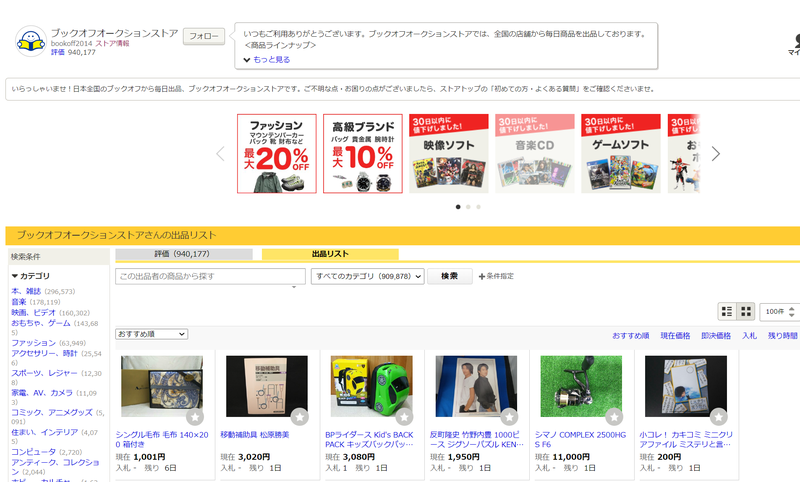
Task: Open BPライダース Kid's BACK PACK title link
Action: point(369,439)
